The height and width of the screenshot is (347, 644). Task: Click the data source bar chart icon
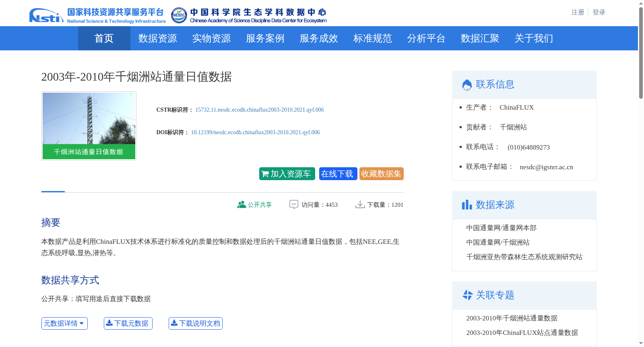click(x=467, y=205)
